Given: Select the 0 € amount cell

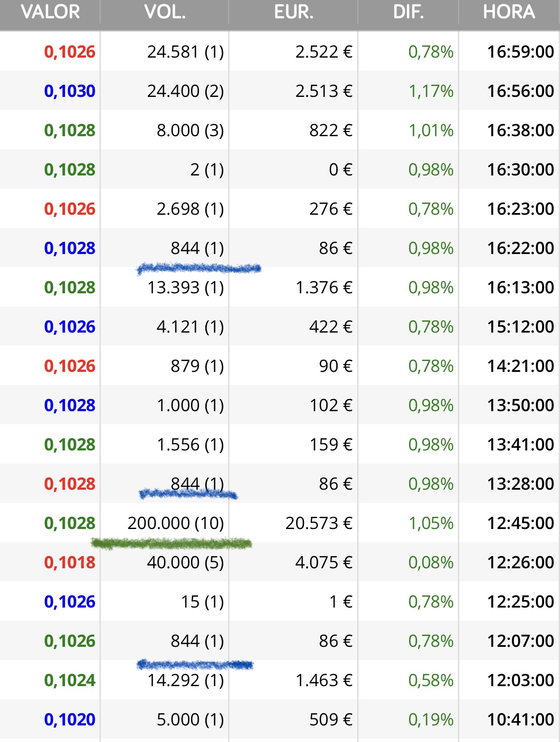Looking at the screenshot, I should pyautogui.click(x=341, y=170).
